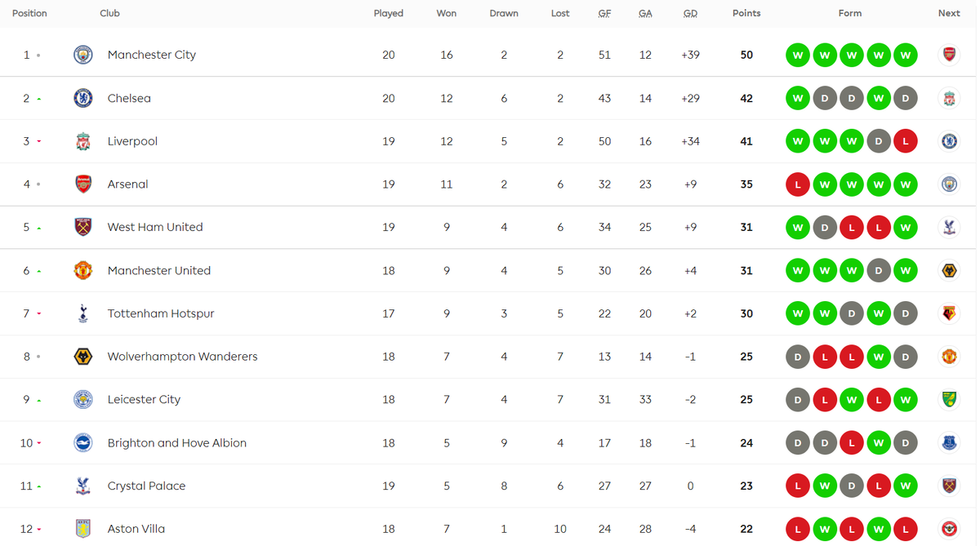Click Tottenham's last grey D form result

pos(905,313)
